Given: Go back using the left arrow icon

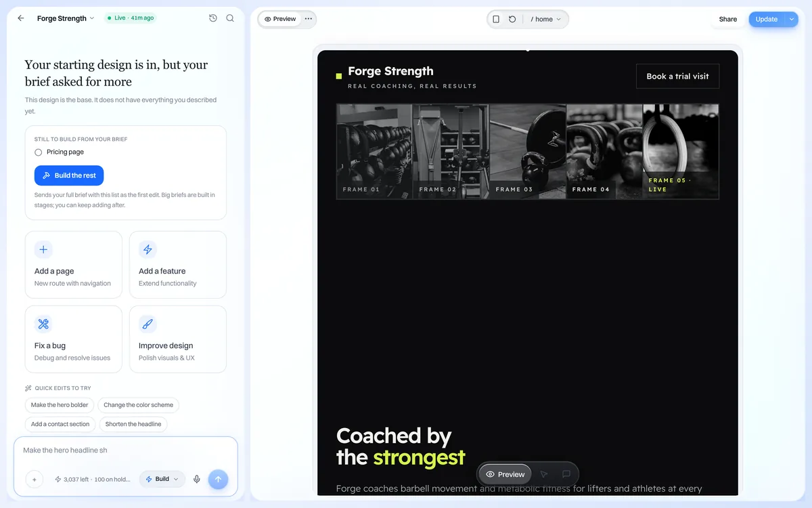Looking at the screenshot, I should [x=21, y=18].
